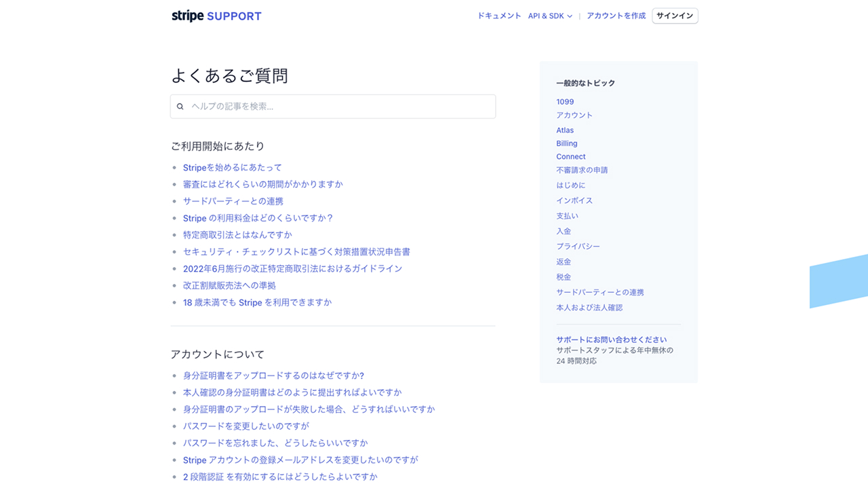Viewport: 868px width, 488px height.
Task: Click サポートにお問い合わせください link
Action: pos(611,339)
